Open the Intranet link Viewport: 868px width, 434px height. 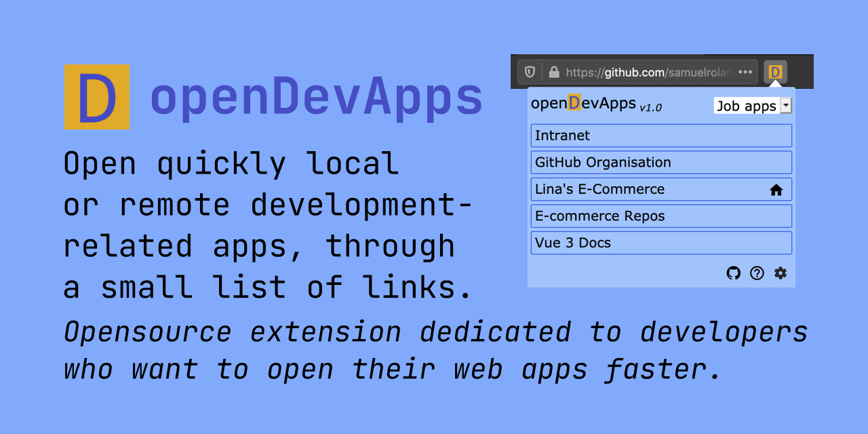[x=661, y=136]
